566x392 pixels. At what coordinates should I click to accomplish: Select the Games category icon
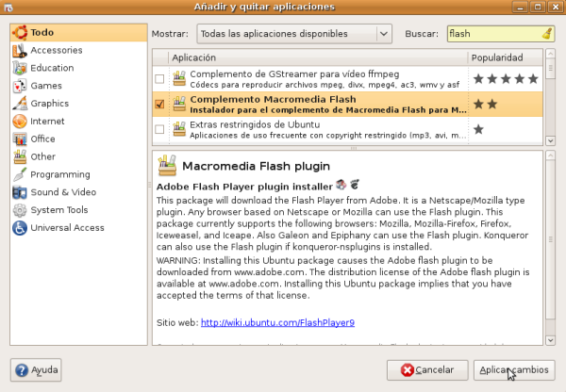pyautogui.click(x=19, y=86)
